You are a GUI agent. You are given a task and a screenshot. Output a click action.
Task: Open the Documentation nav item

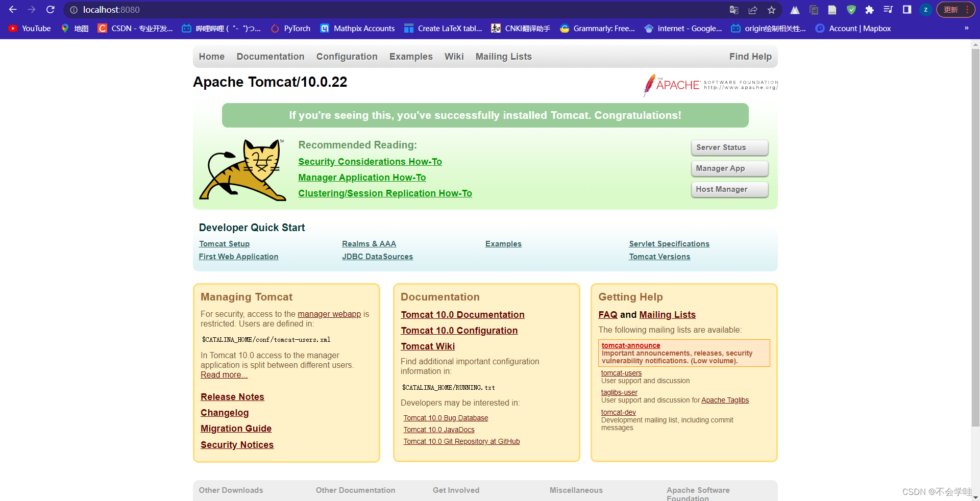[x=271, y=57]
